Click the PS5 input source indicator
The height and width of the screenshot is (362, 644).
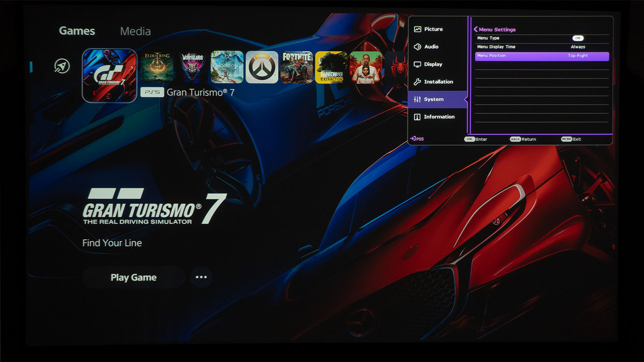click(x=417, y=139)
